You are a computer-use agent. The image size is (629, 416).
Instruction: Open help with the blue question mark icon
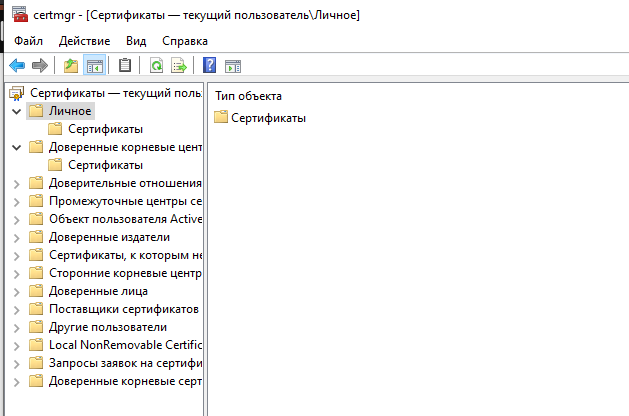pyautogui.click(x=209, y=65)
